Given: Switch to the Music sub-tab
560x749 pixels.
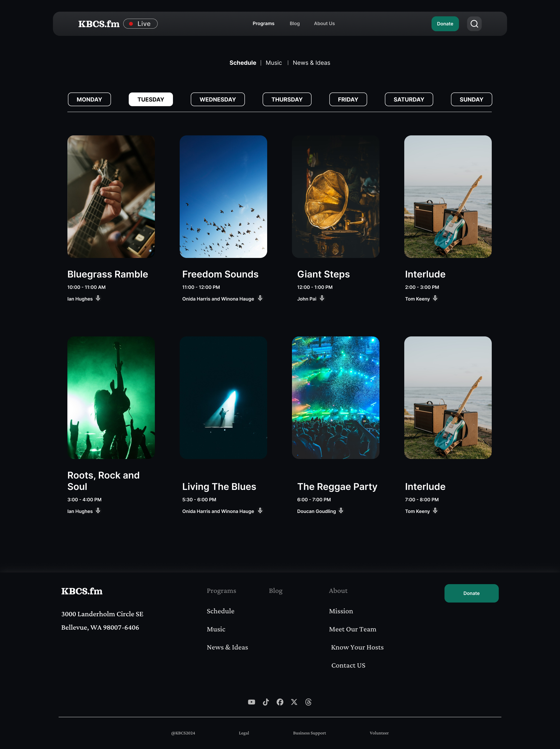Looking at the screenshot, I should 274,63.
